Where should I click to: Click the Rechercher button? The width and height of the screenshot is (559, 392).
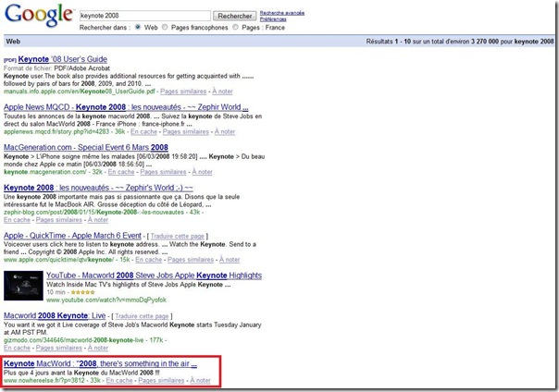pos(234,16)
